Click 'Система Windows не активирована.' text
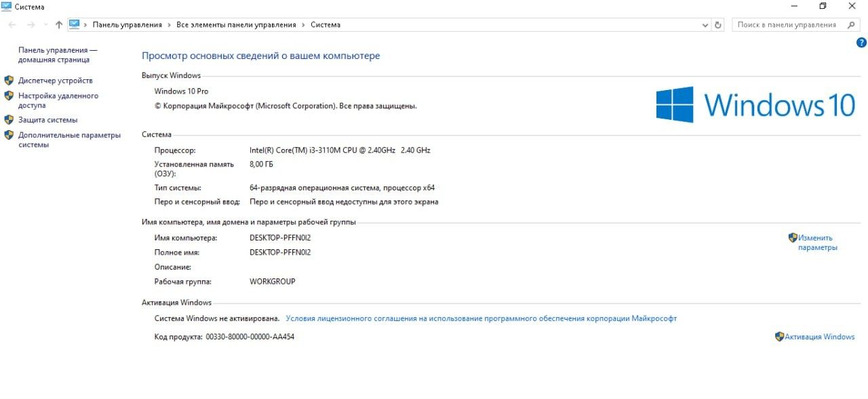The height and width of the screenshot is (399, 868). pyautogui.click(x=217, y=318)
